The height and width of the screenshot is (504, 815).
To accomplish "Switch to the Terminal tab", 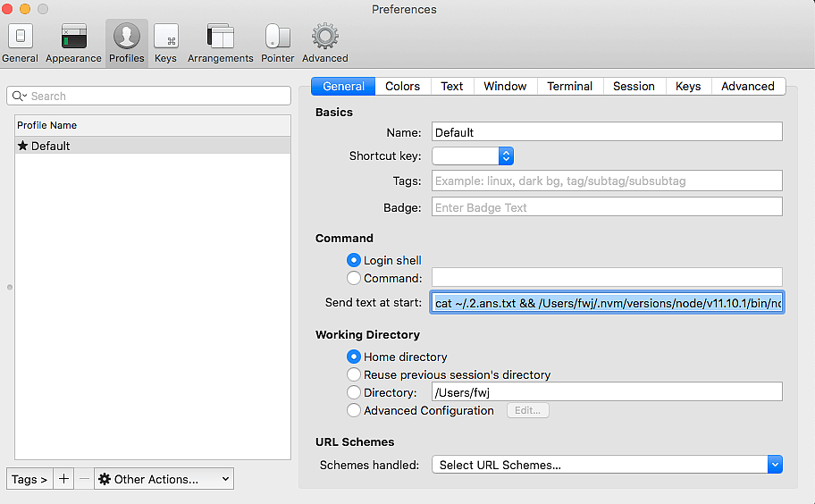I will pos(569,86).
